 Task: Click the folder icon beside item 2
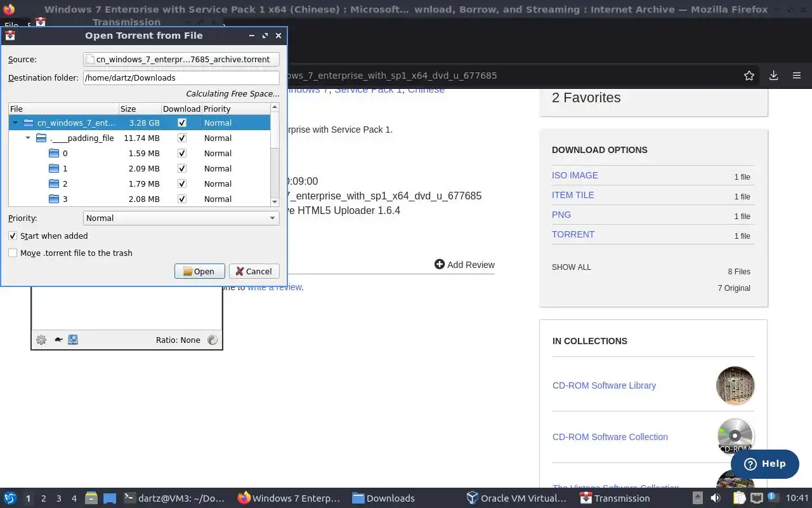(x=54, y=184)
